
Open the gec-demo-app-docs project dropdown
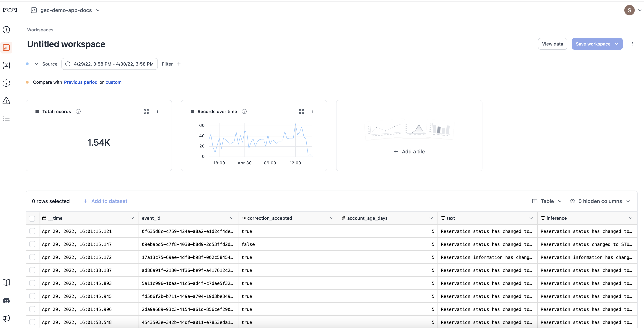(x=66, y=10)
